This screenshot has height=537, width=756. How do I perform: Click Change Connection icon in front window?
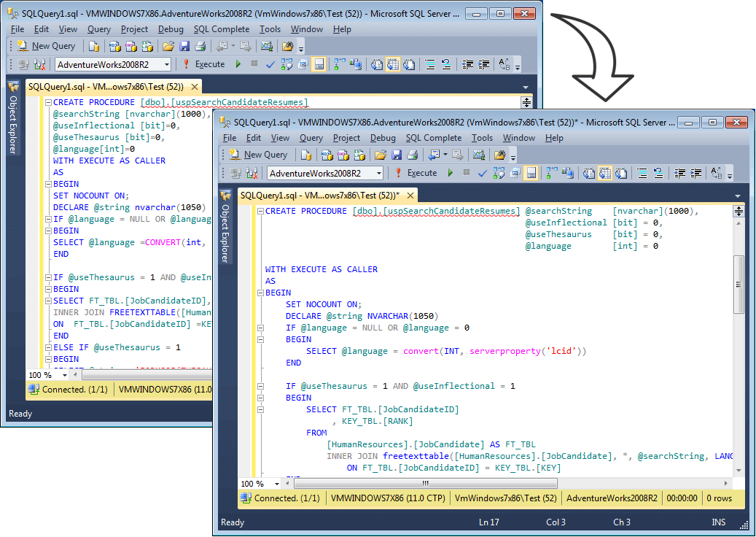tap(252, 173)
